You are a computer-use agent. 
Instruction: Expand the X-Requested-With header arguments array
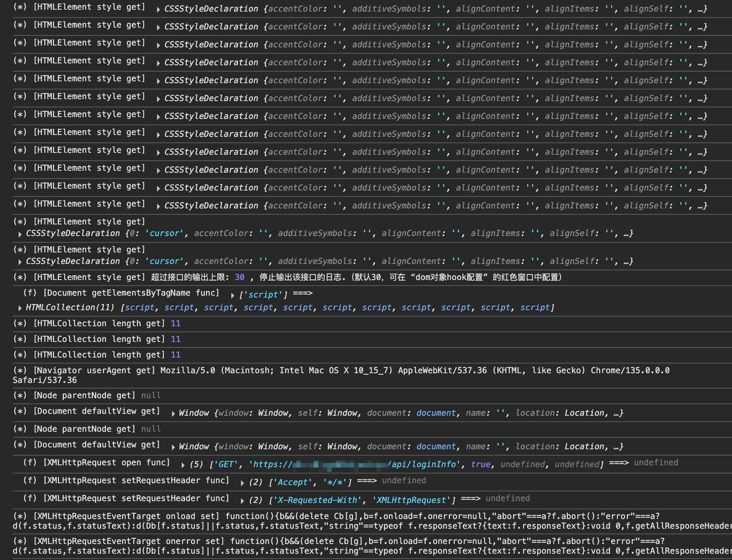tap(243, 501)
